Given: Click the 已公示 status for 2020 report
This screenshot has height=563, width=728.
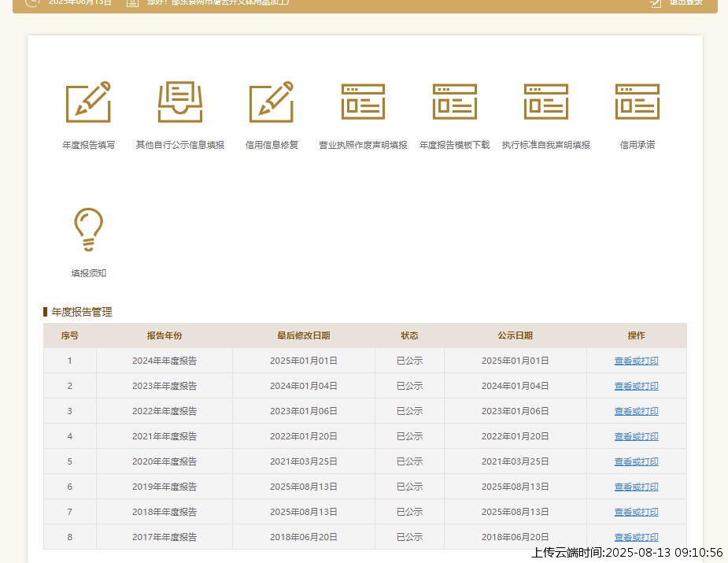Looking at the screenshot, I should [409, 461].
